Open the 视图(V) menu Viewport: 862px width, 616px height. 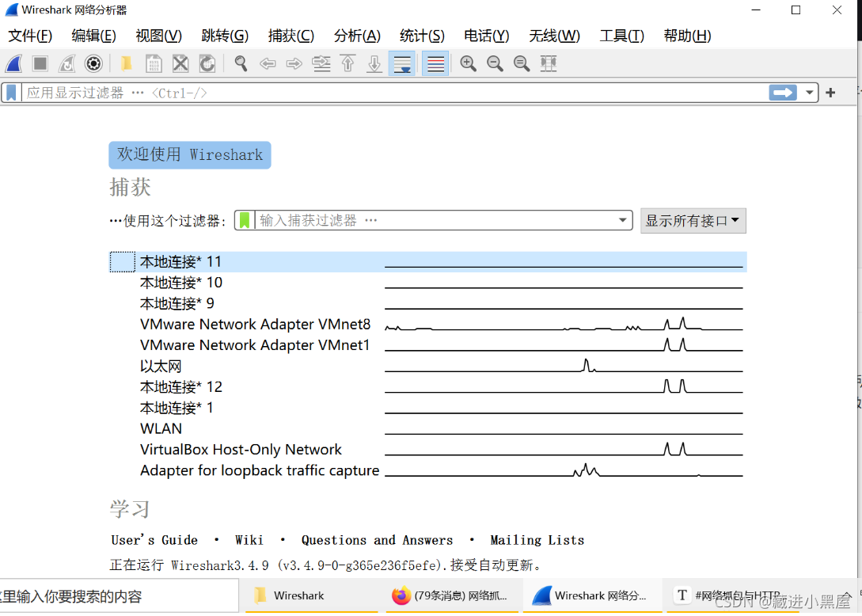(x=159, y=36)
